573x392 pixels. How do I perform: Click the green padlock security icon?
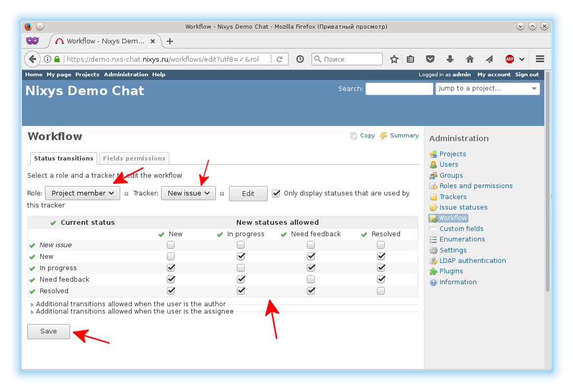click(57, 59)
